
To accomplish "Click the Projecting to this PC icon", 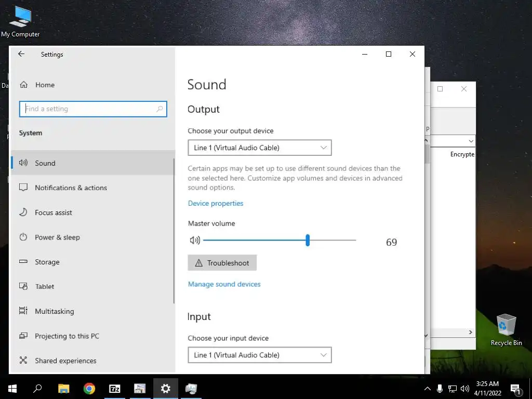I will click(x=23, y=336).
